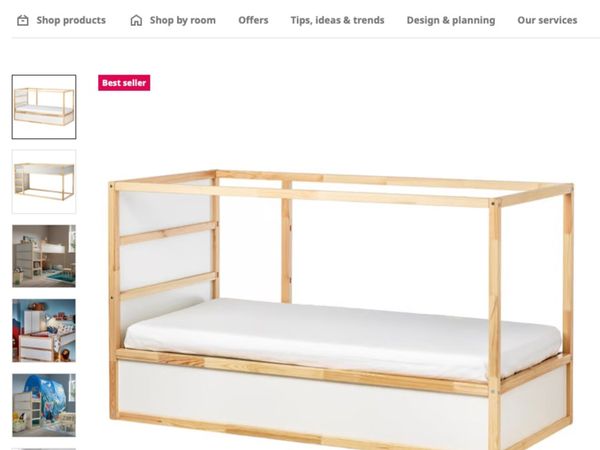Viewport: 600px width, 450px height.
Task: Go to the Offers page
Action: (x=253, y=20)
